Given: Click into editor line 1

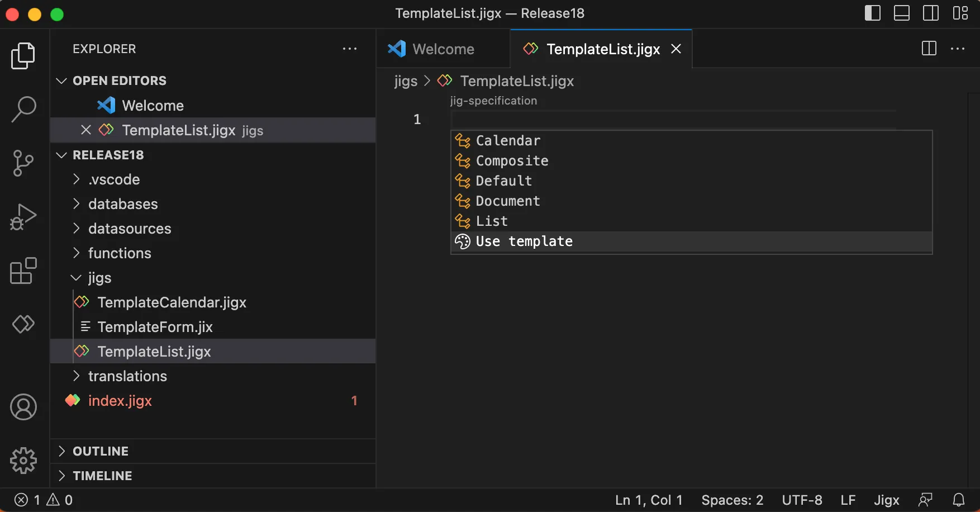Looking at the screenshot, I should point(673,119).
